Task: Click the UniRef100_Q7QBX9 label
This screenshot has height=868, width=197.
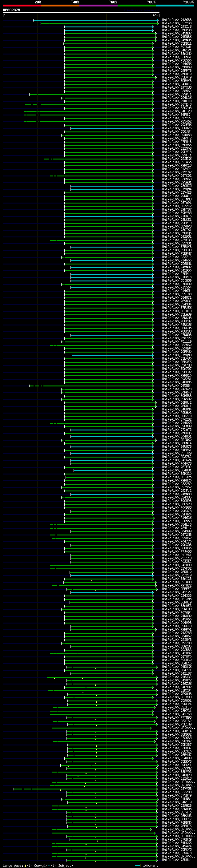Action: 177,839
